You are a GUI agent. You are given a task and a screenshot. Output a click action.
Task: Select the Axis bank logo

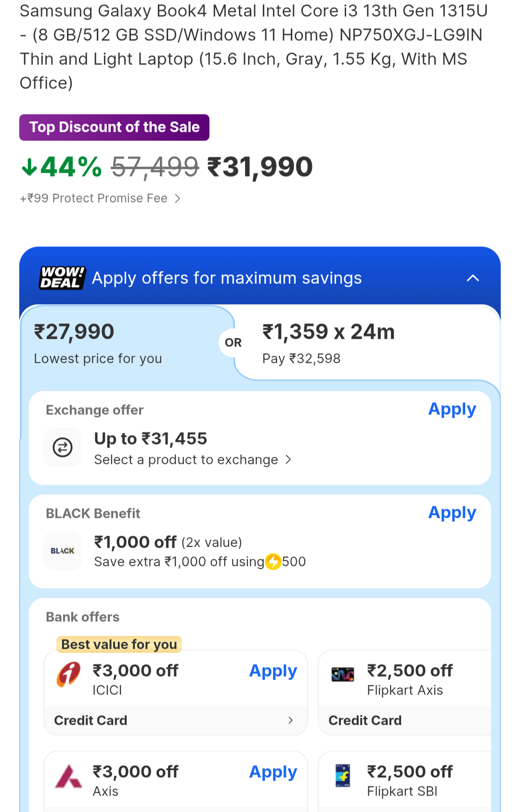69,776
